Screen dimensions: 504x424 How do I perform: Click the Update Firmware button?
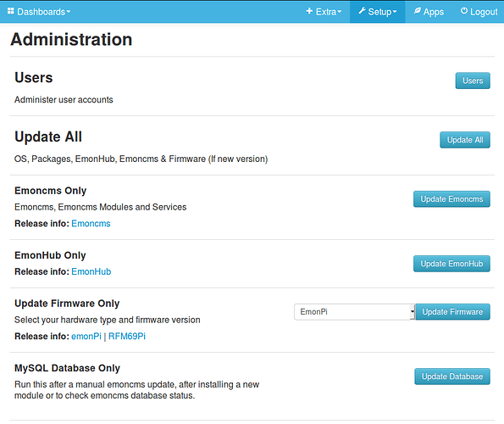tap(452, 312)
